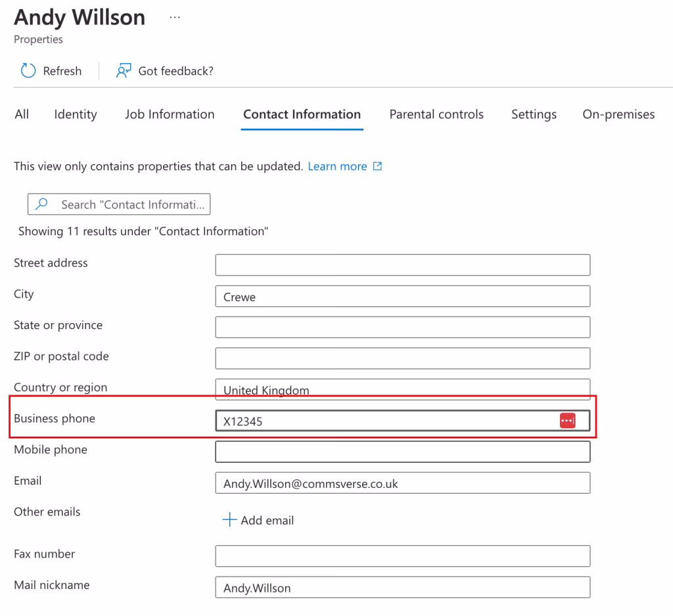Click the Email field with Andy.Willson address
This screenshot has height=616, width=673.
(402, 483)
